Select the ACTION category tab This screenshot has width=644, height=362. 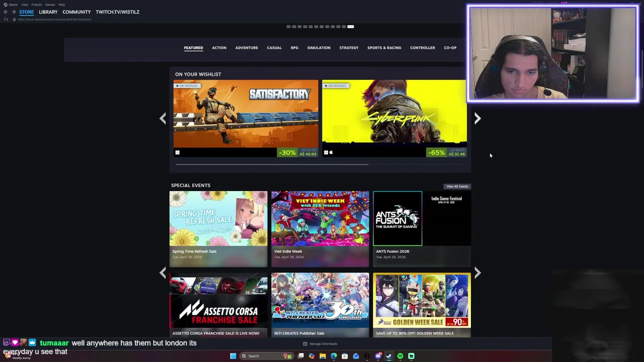[219, 48]
